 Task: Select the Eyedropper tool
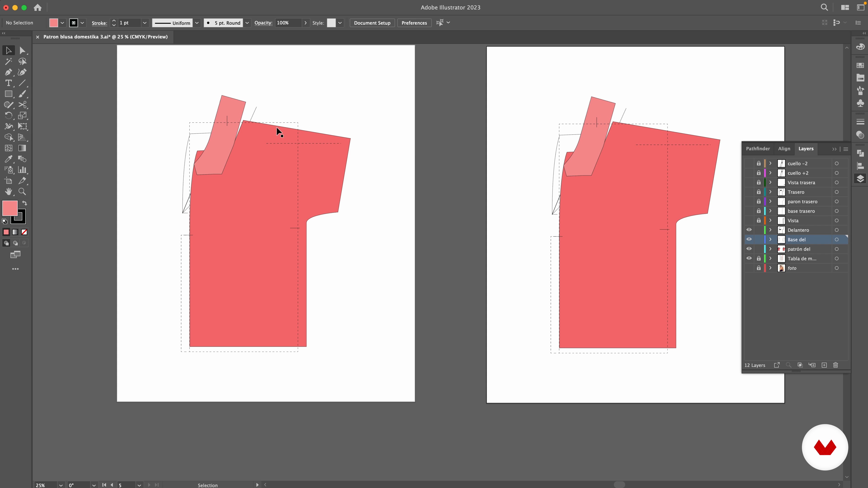point(8,159)
